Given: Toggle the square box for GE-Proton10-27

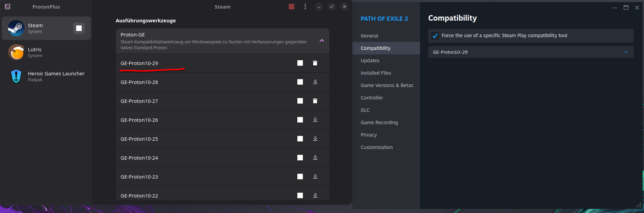Looking at the screenshot, I should [300, 101].
